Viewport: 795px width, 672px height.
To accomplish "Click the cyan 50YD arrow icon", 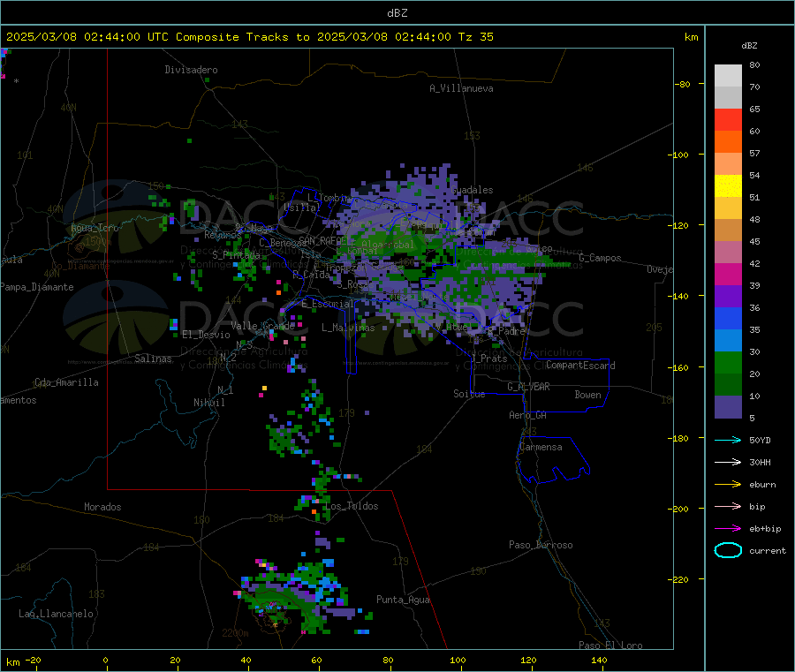I will pos(728,440).
